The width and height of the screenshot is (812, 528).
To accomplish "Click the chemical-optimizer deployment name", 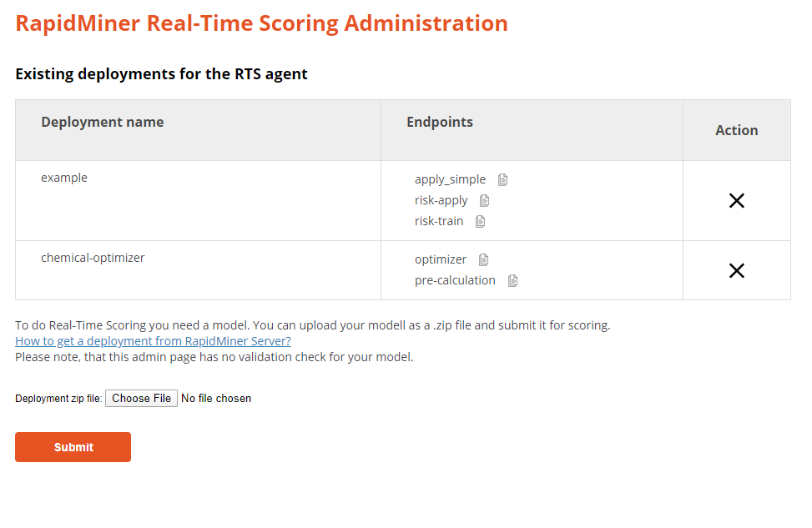I will click(x=93, y=258).
